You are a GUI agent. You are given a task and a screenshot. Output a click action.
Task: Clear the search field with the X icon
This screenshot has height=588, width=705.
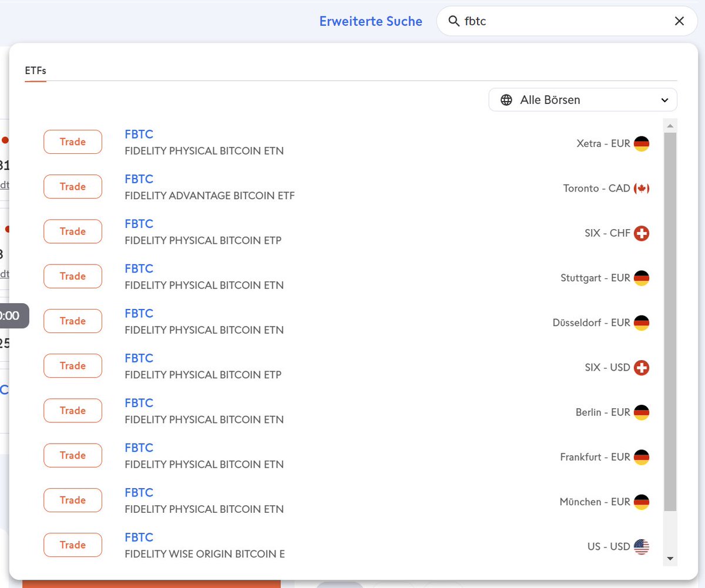(x=679, y=21)
